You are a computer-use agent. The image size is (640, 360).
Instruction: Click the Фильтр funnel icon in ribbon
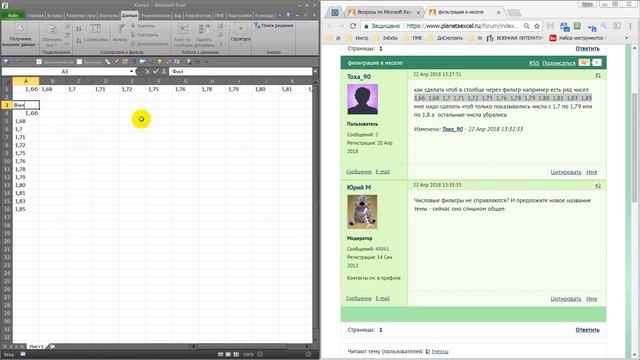pyautogui.click(x=121, y=29)
